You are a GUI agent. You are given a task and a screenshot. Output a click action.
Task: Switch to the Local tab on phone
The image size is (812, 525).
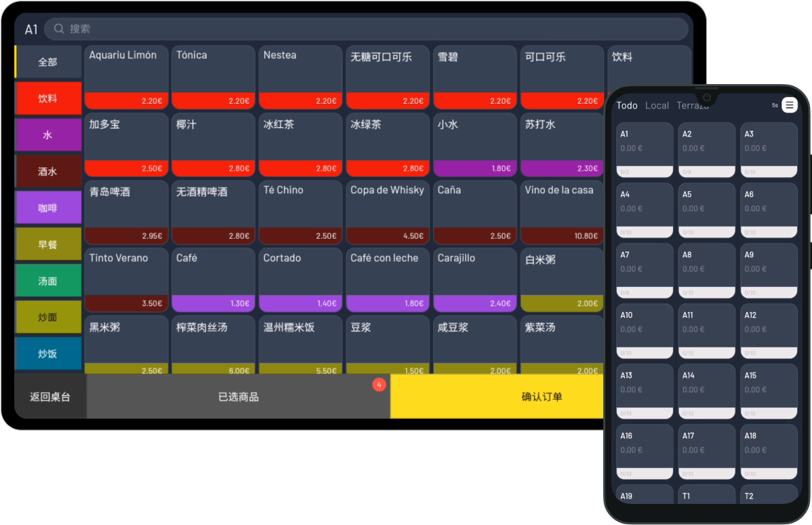657,106
